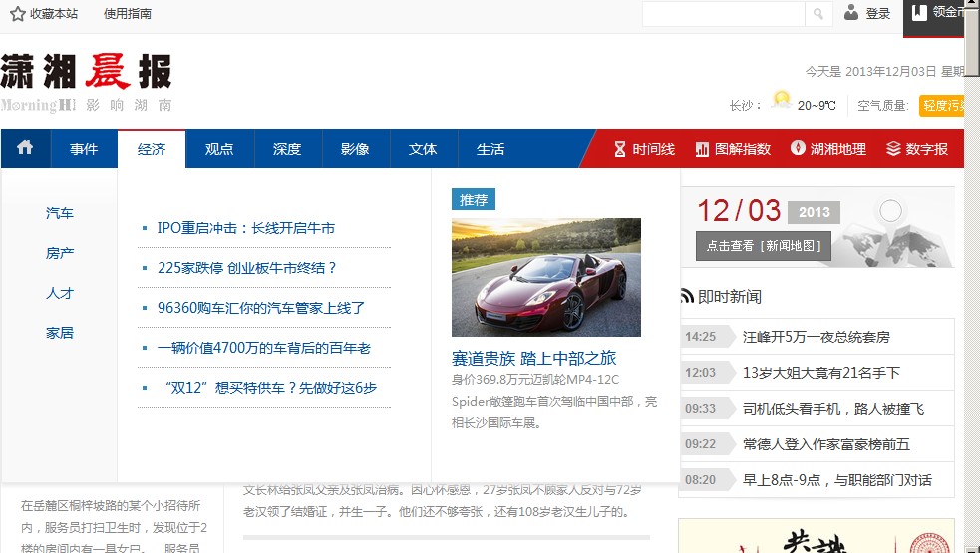980x553 pixels.
Task: Open the IPO重启冲击 news headline
Action: click(x=245, y=228)
